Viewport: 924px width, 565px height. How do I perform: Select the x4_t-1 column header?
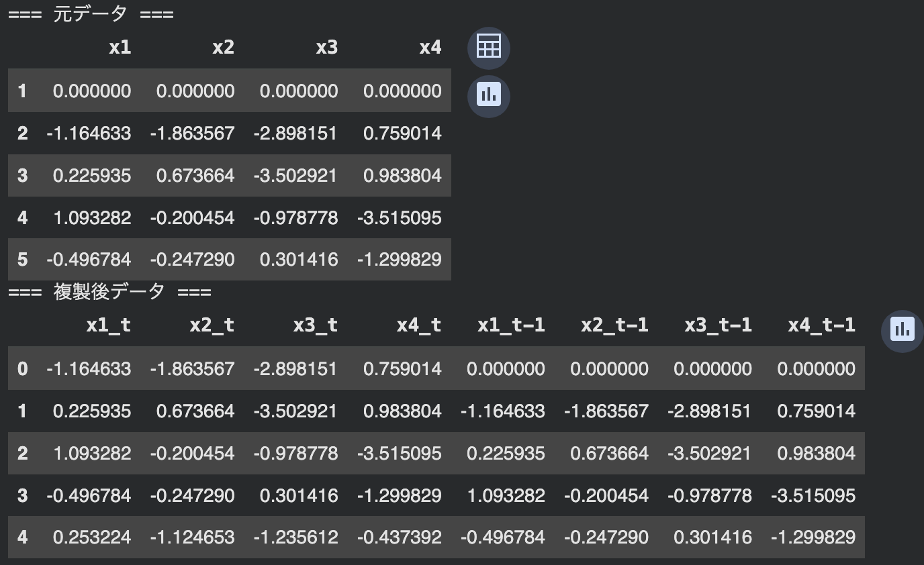pyautogui.click(x=821, y=325)
